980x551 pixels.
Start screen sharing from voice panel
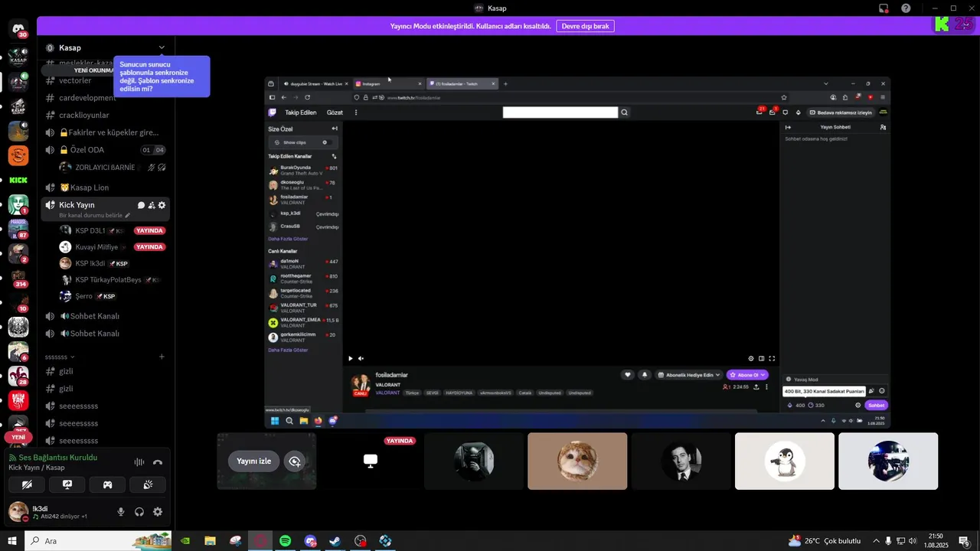67,484
